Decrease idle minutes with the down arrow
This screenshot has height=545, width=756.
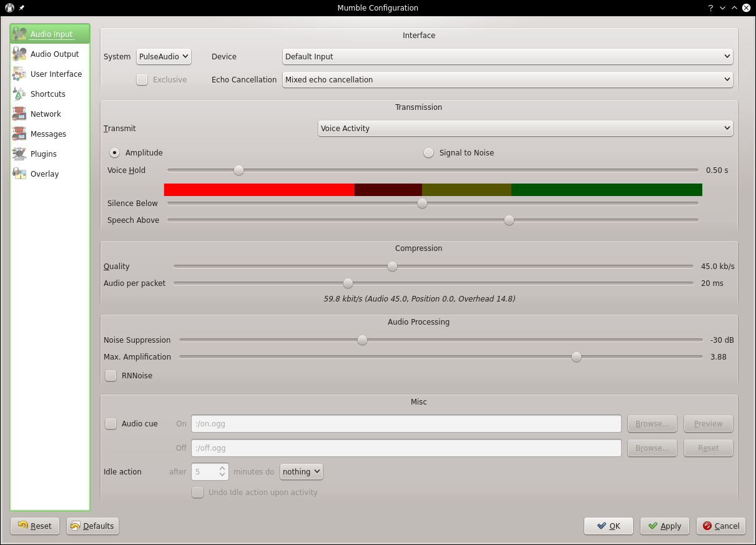(222, 476)
